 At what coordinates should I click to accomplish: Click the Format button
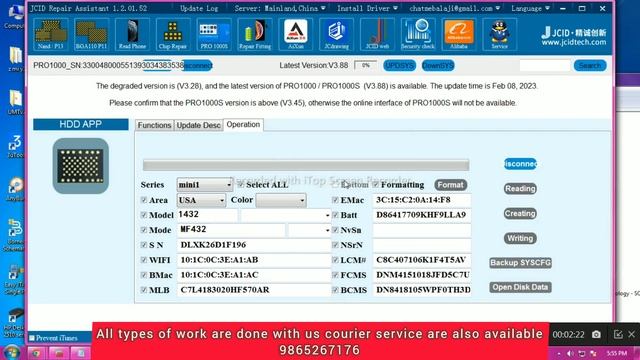tap(451, 185)
